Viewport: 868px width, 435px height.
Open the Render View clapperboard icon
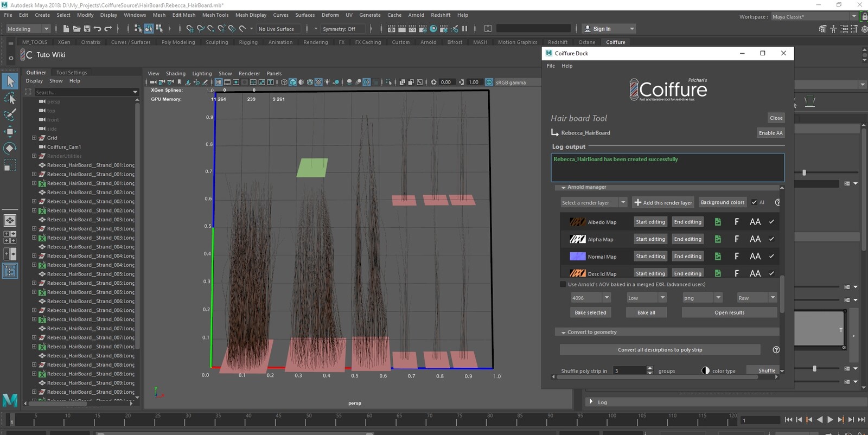click(391, 29)
